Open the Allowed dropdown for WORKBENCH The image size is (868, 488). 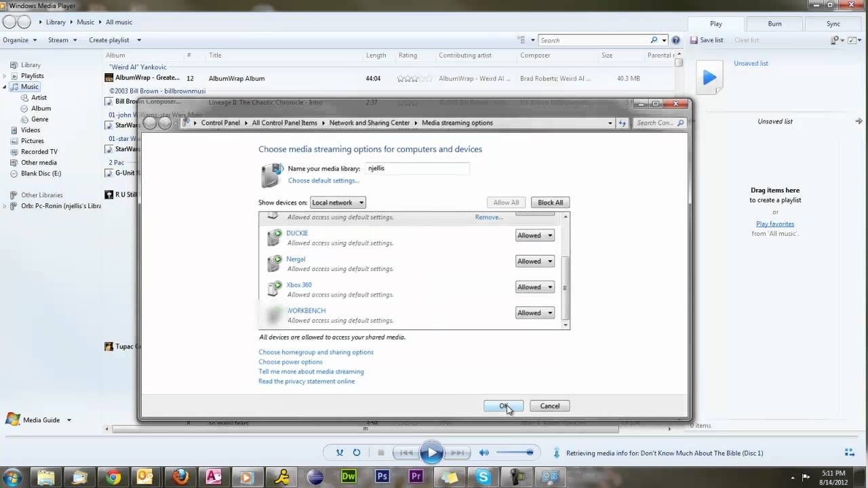click(535, 312)
